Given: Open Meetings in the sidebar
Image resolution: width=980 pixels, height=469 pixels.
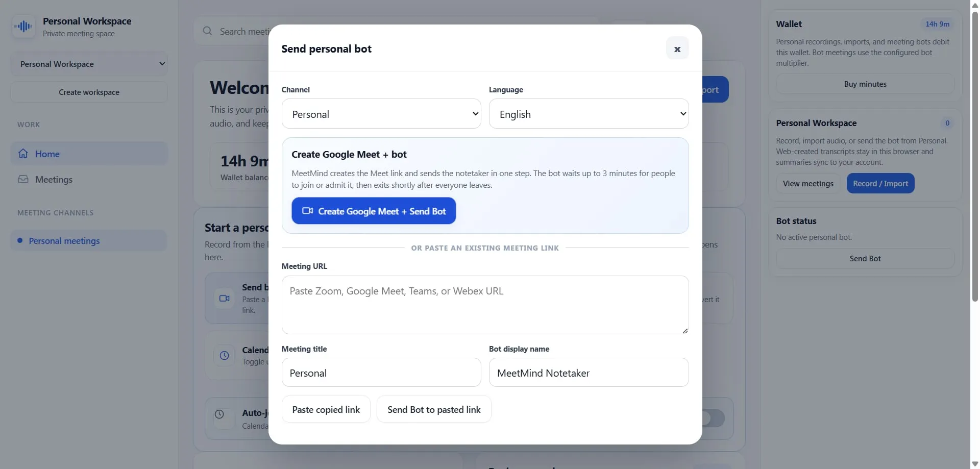Looking at the screenshot, I should [89, 180].
